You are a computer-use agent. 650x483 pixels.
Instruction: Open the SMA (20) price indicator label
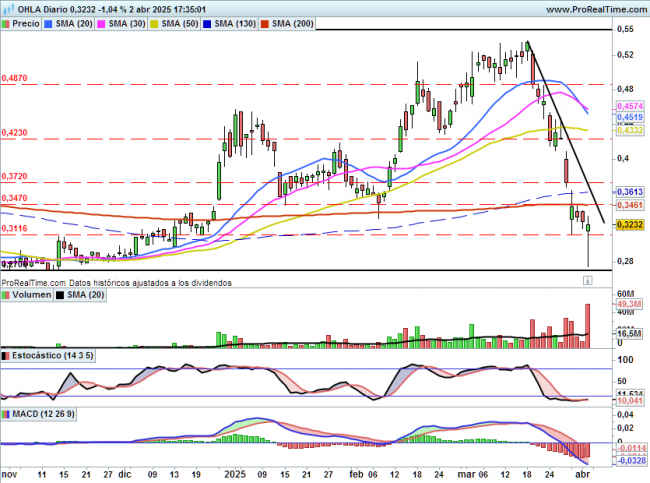click(74, 24)
